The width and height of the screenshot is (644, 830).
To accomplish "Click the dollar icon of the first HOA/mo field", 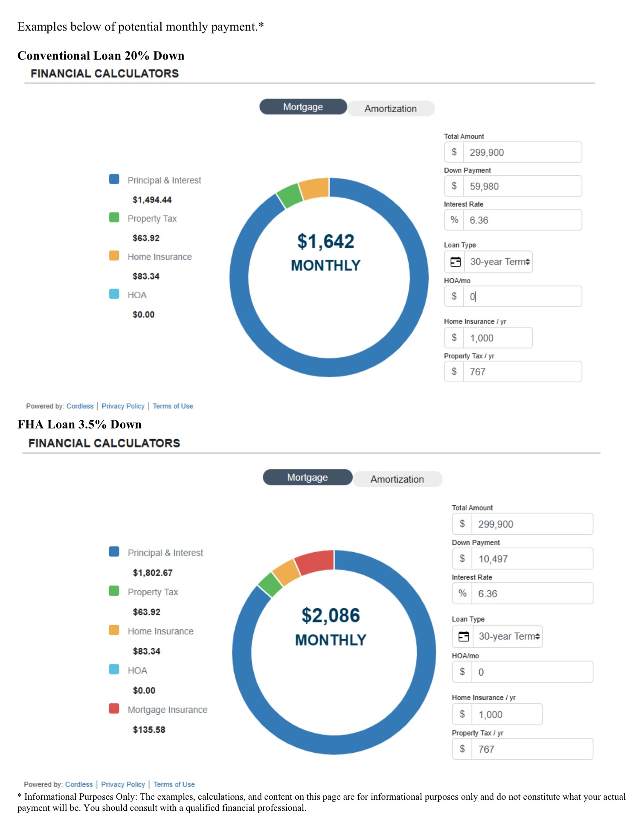I will pos(454,296).
